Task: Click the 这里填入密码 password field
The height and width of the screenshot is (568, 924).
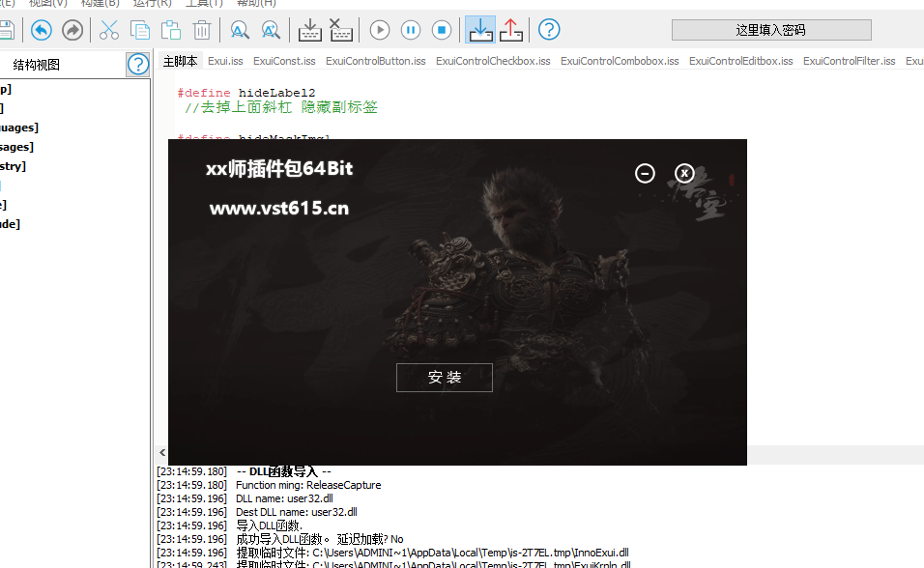Action: click(x=770, y=29)
